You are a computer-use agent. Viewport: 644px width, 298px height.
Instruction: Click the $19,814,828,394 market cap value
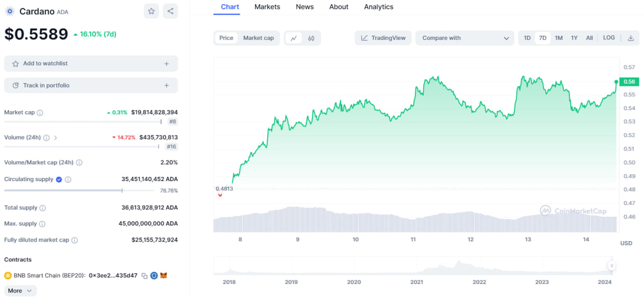pos(154,112)
